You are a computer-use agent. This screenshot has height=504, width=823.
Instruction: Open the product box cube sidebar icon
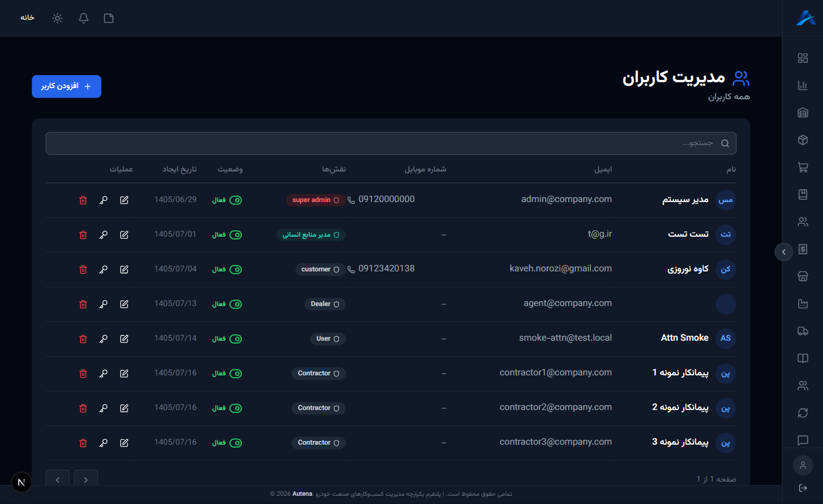click(x=802, y=140)
